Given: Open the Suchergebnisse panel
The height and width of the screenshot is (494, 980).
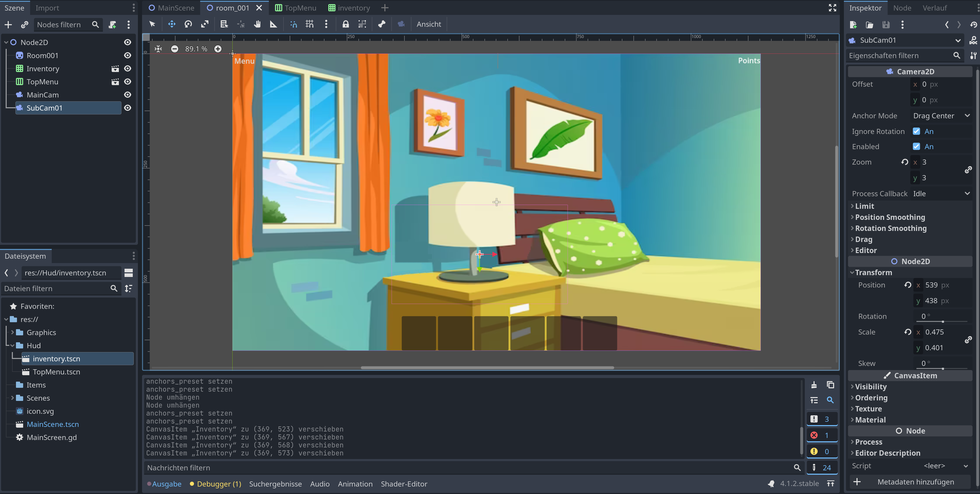Looking at the screenshot, I should [276, 484].
